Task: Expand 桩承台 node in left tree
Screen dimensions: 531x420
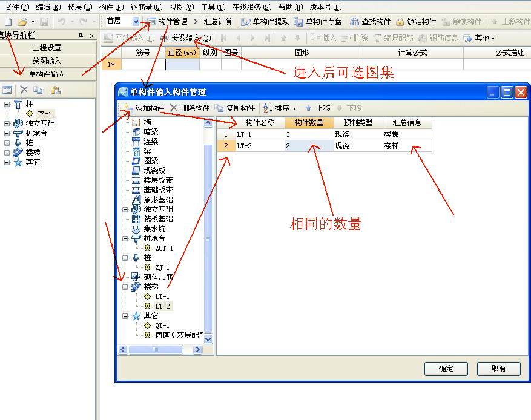Action: [7, 133]
